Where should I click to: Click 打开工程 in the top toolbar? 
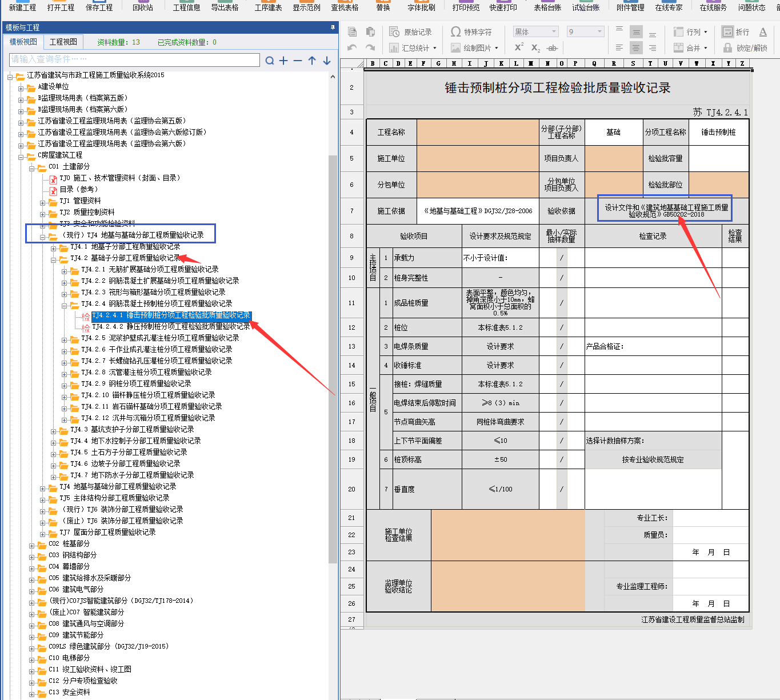point(61,7)
